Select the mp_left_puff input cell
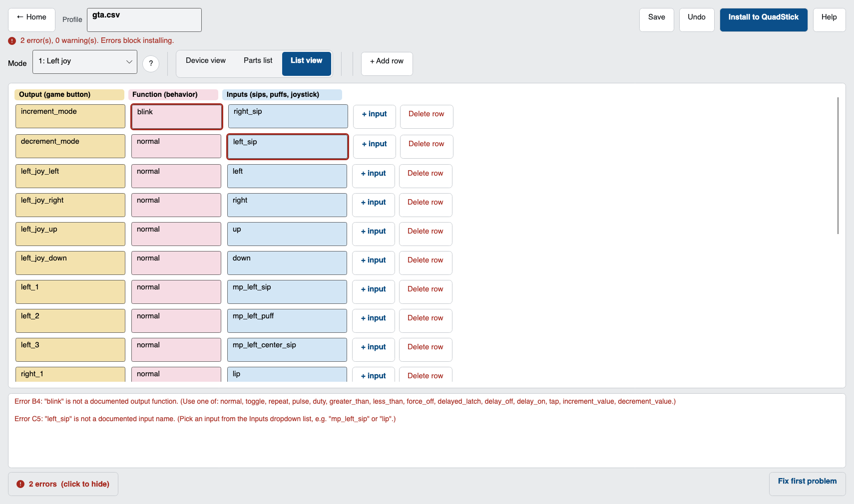The width and height of the screenshot is (854, 504). click(287, 321)
